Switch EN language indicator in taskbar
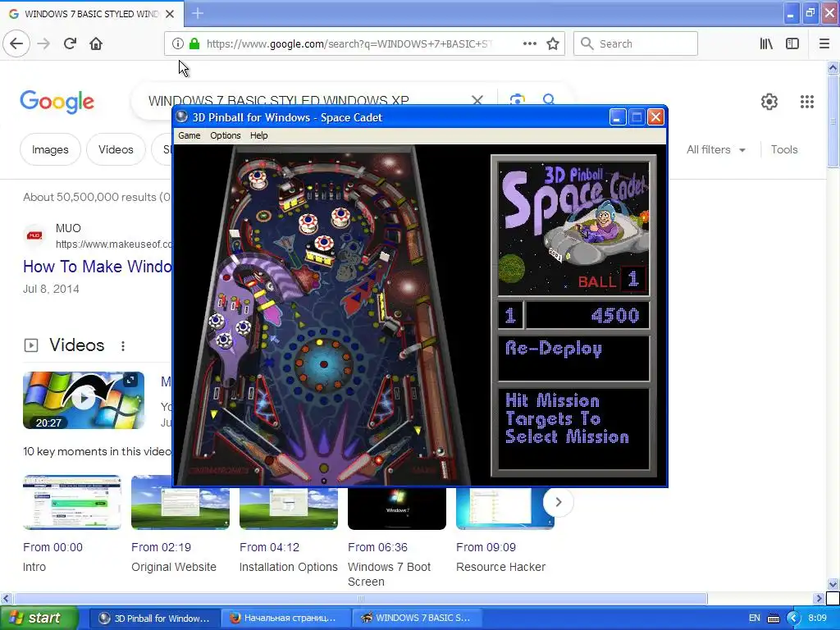 [x=755, y=619]
